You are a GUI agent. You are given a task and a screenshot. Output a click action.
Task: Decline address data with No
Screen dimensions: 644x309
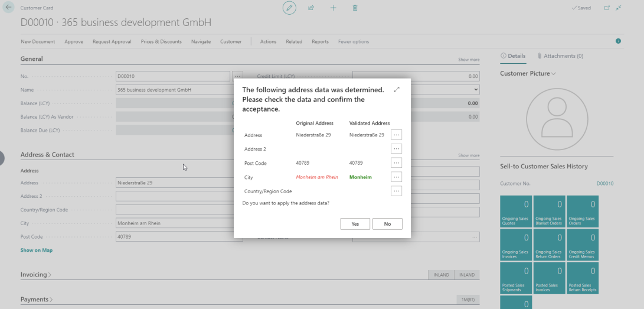(x=387, y=224)
